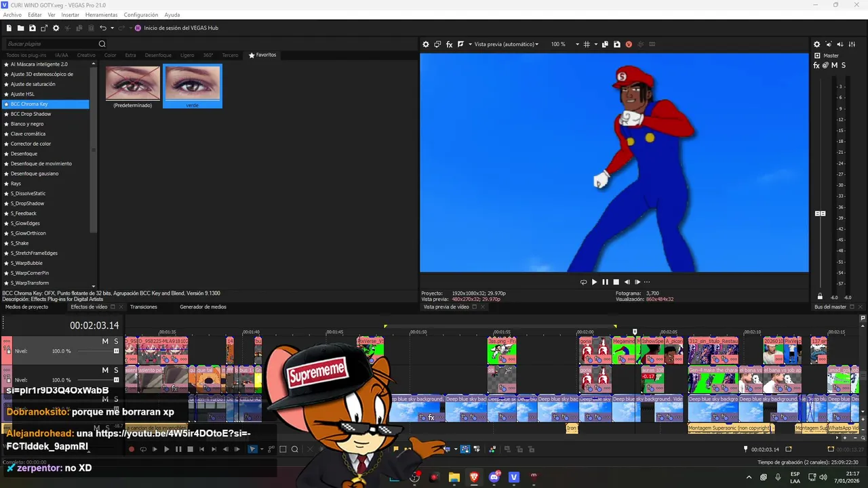This screenshot has height=488, width=868.
Task: Select the Clave cromática plugin
Action: tap(28, 134)
